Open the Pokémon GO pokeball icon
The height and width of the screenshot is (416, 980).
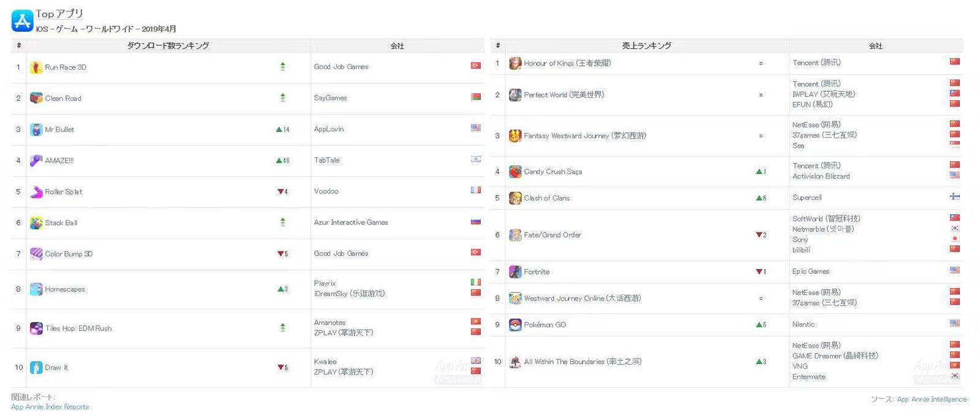[x=515, y=325]
